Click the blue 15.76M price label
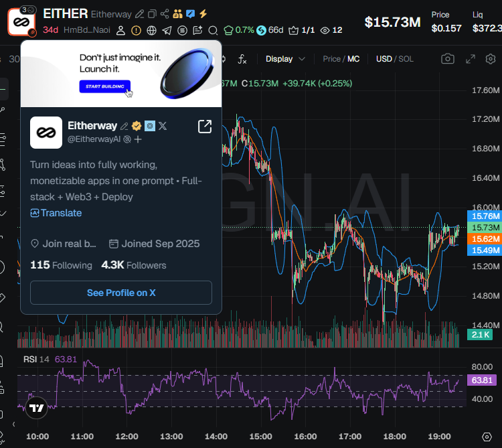 (x=484, y=216)
